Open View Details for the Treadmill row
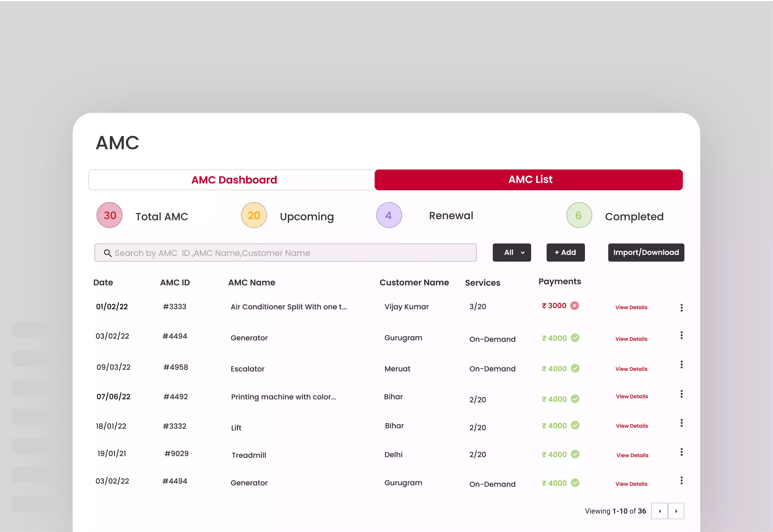Viewport: 773px width, 532px height. [633, 455]
